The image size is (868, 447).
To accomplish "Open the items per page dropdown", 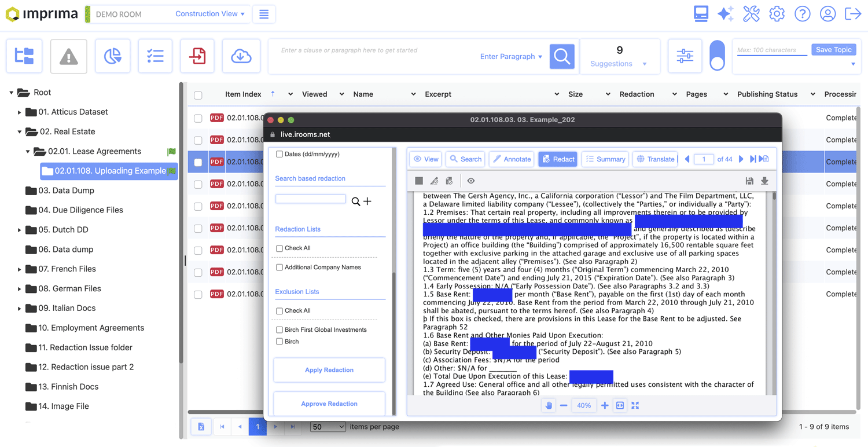I will 328,427.
